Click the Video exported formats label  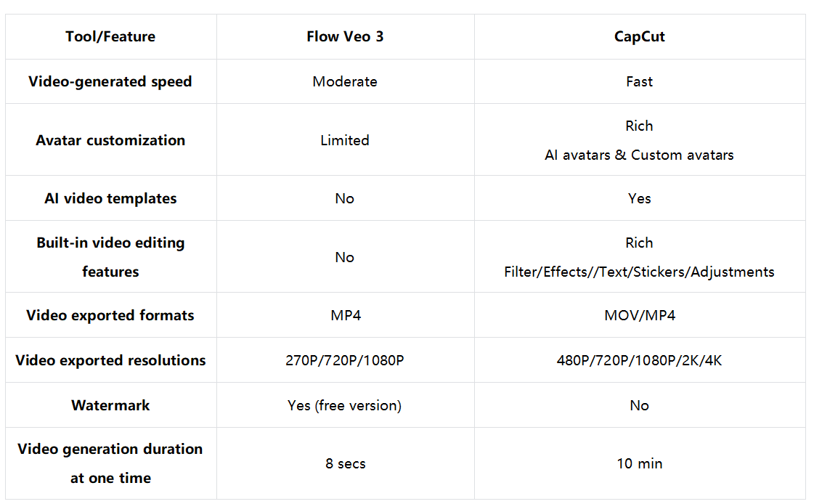(110, 315)
